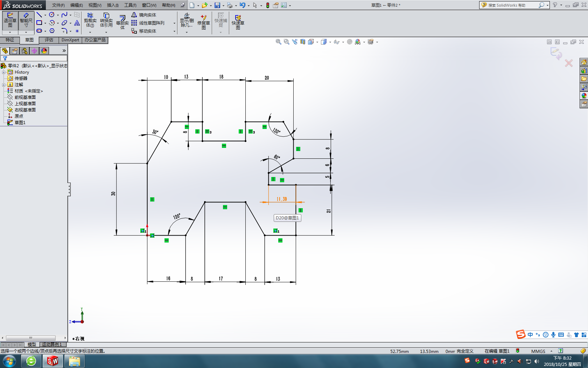Open dropdown arrow next to Circle tool

(x=58, y=15)
